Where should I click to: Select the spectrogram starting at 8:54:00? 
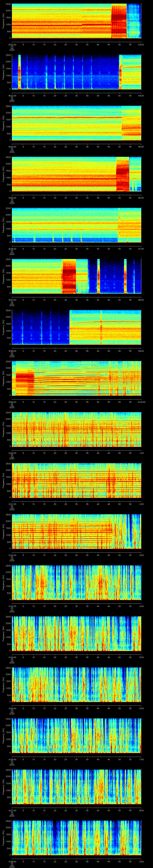(76, 123)
